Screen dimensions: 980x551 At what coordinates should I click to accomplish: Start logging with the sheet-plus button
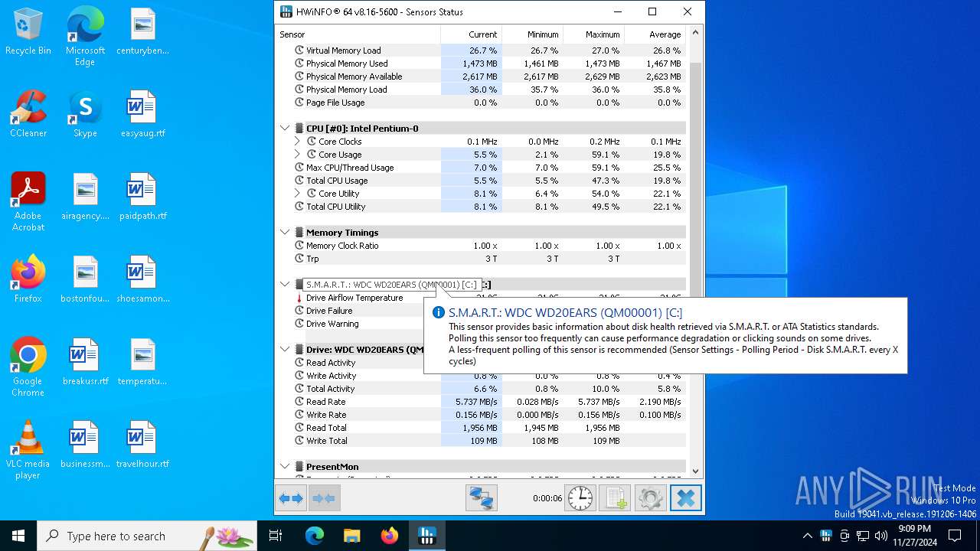click(615, 498)
